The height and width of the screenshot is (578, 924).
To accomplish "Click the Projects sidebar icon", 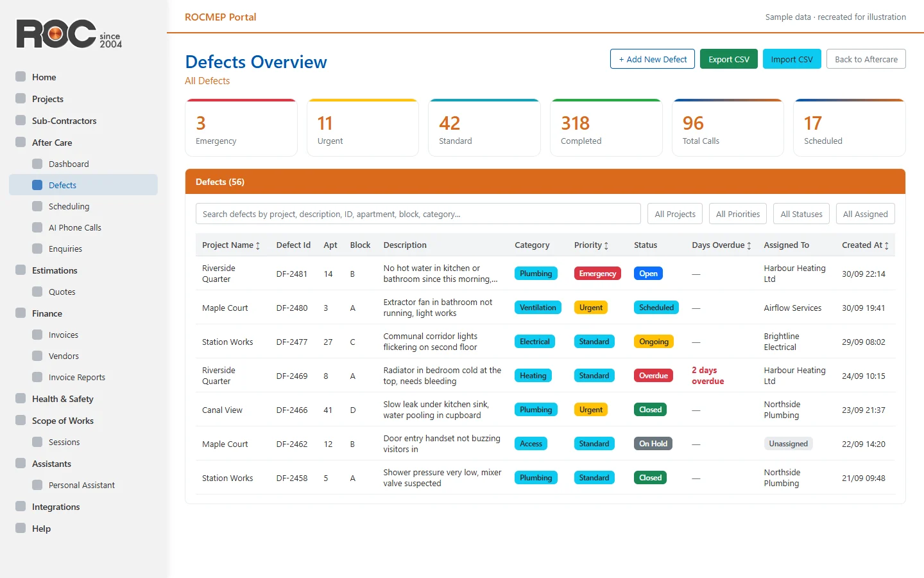I will [21, 99].
